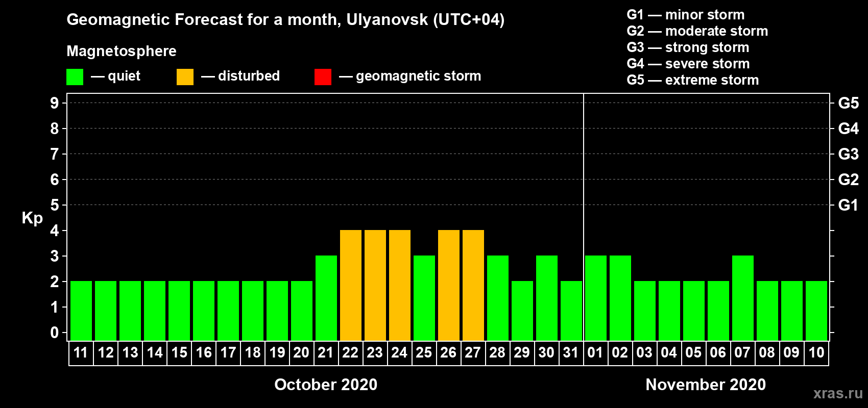Viewport: 868px width, 408px height.
Task: Select the bar for October 30
Action: 547,298
